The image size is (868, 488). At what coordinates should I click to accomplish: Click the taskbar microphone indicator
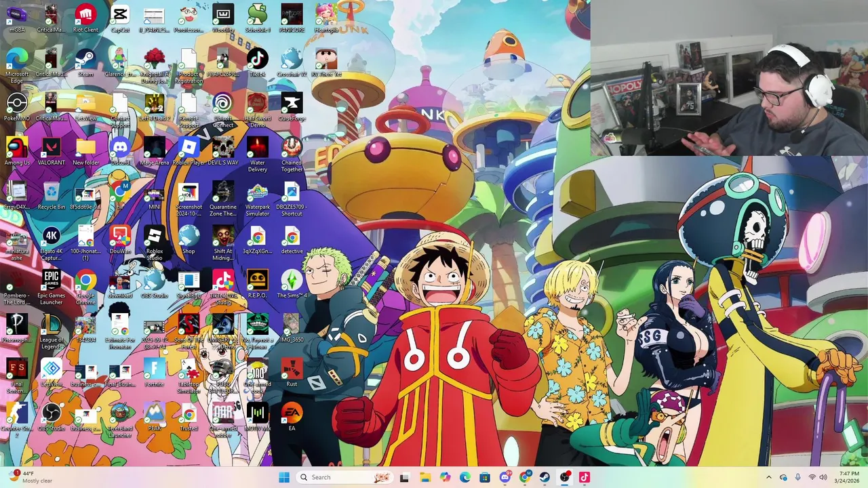click(797, 477)
